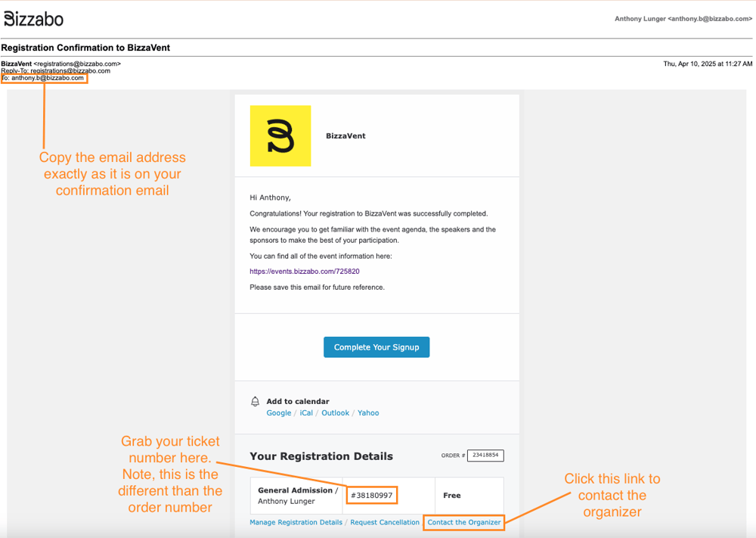This screenshot has height=538, width=756.
Task: Click the yellow BizzaVent event logo
Action: tap(280, 136)
